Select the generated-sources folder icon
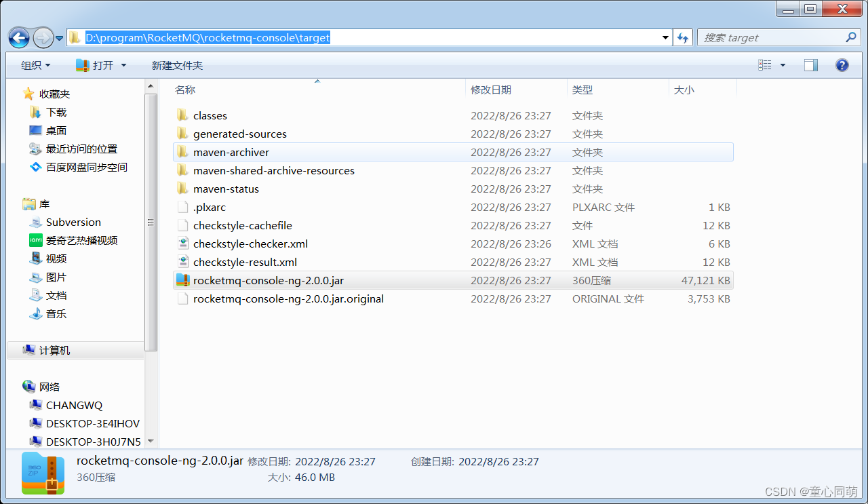The width and height of the screenshot is (868, 504). tap(182, 134)
